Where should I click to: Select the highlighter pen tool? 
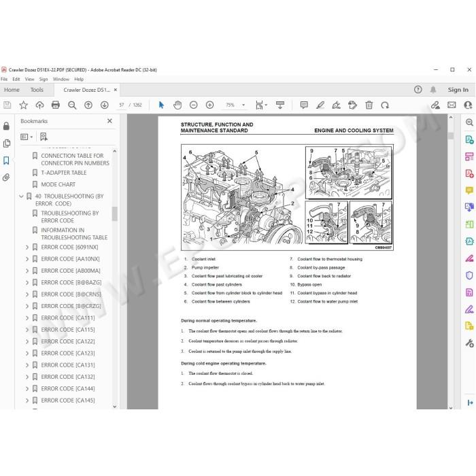[320, 105]
